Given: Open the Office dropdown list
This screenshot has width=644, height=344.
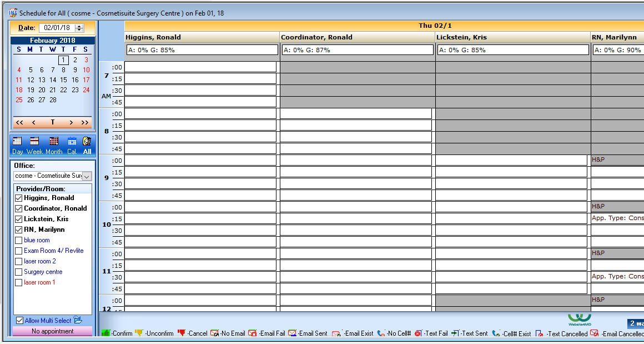Looking at the screenshot, I should (87, 176).
